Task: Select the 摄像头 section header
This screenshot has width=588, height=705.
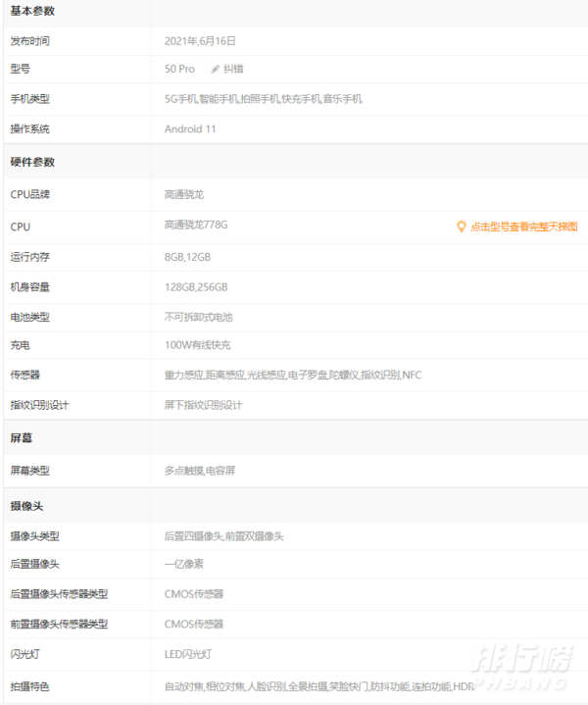Action: point(27,506)
